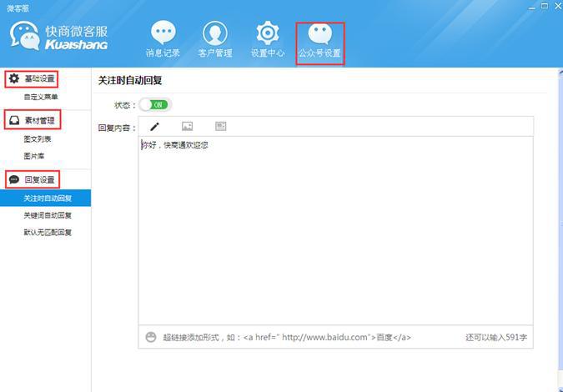563x392 pixels.
Task: Click the 公众号设置 chat bubble icon
Action: (319, 34)
